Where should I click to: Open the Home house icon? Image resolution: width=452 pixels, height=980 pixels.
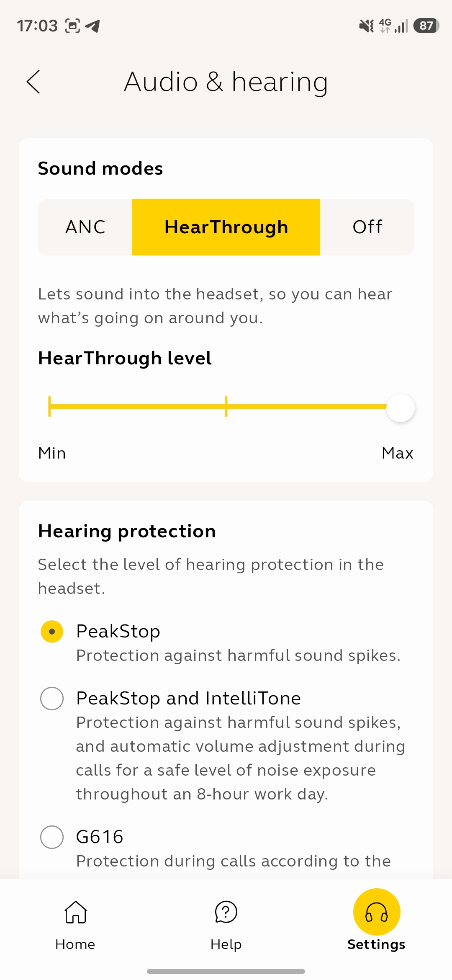click(75, 912)
